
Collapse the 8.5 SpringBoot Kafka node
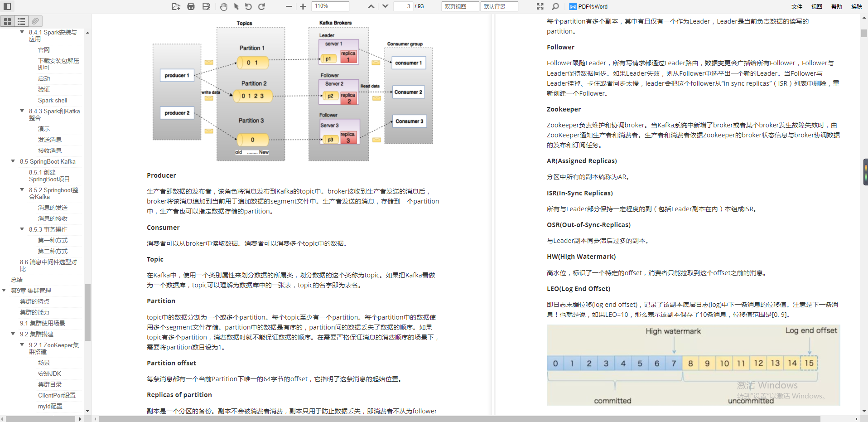[13, 161]
